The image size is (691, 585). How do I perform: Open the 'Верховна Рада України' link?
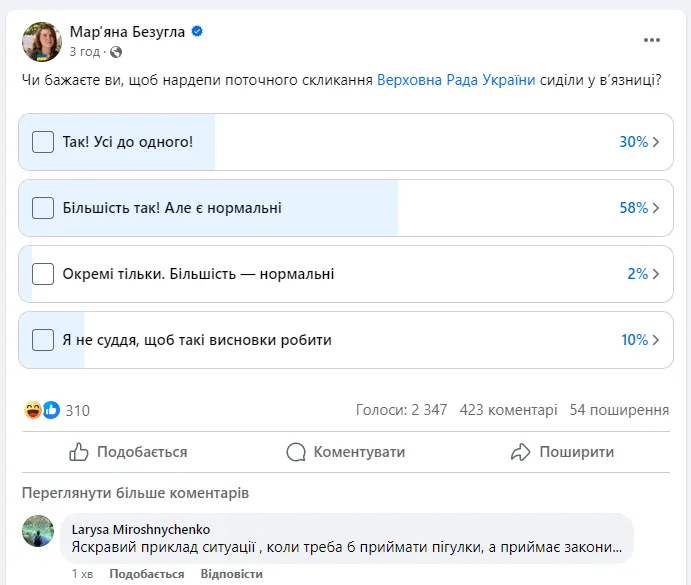[456, 79]
